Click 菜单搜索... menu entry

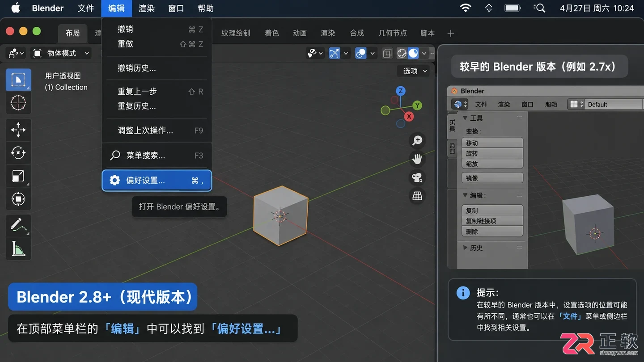point(157,156)
